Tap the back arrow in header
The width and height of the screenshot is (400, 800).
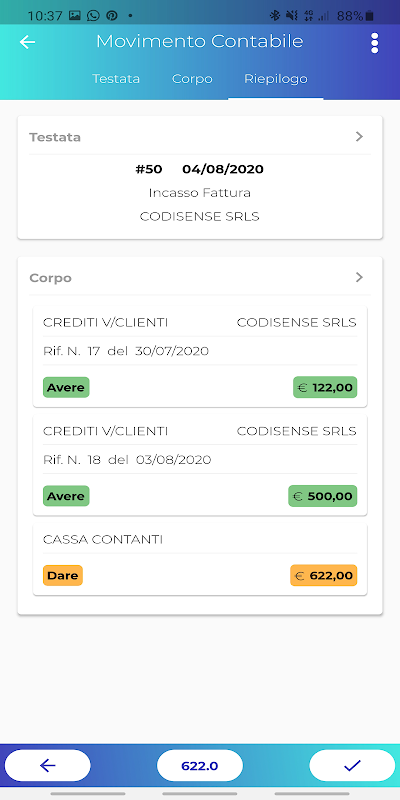click(x=27, y=42)
